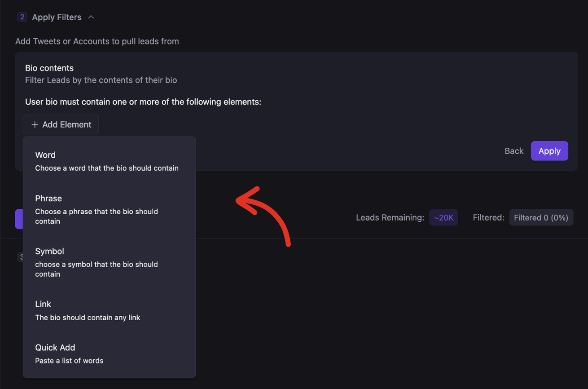This screenshot has height=389, width=588.
Task: Click the ~20K Leads Remaining badge
Action: [x=443, y=218]
